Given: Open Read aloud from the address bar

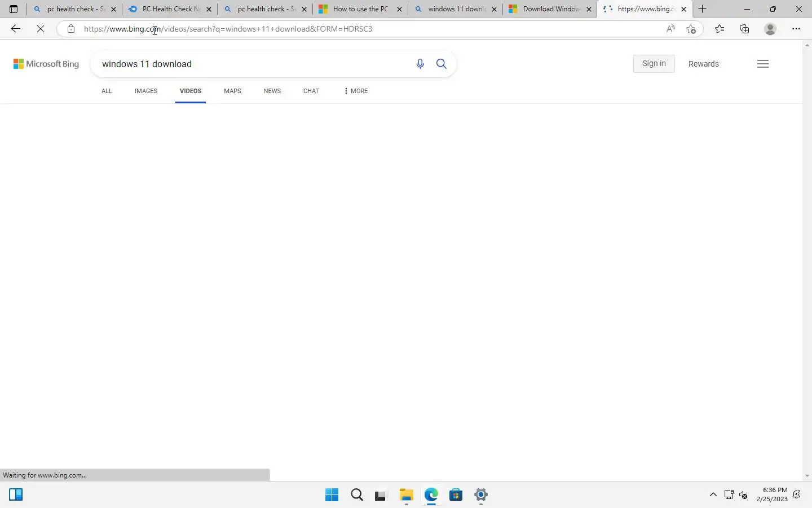Looking at the screenshot, I should [670, 29].
